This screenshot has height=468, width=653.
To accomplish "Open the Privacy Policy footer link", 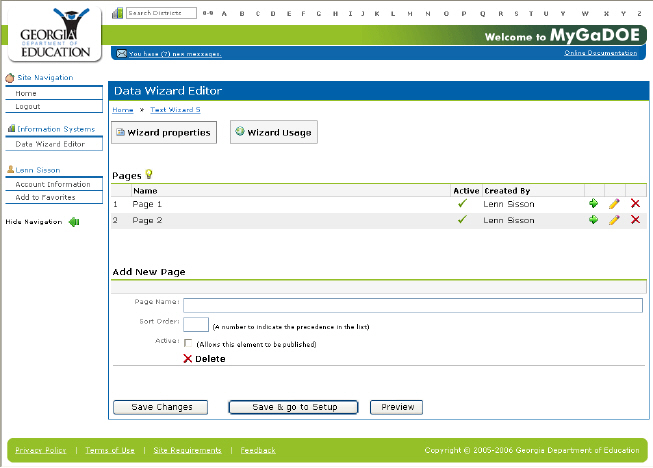I will (41, 450).
